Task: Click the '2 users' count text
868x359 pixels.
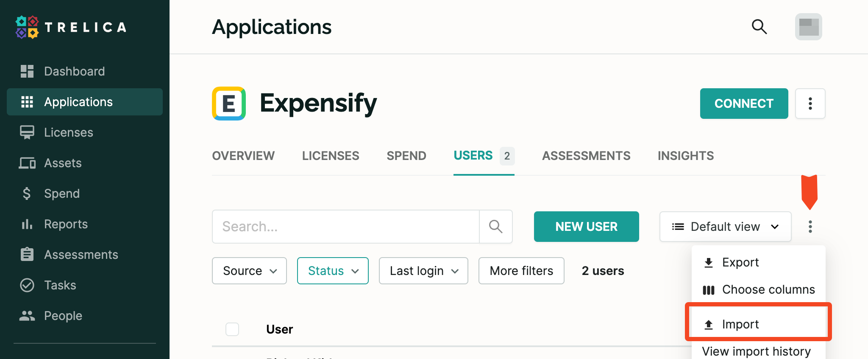Action: click(x=603, y=271)
